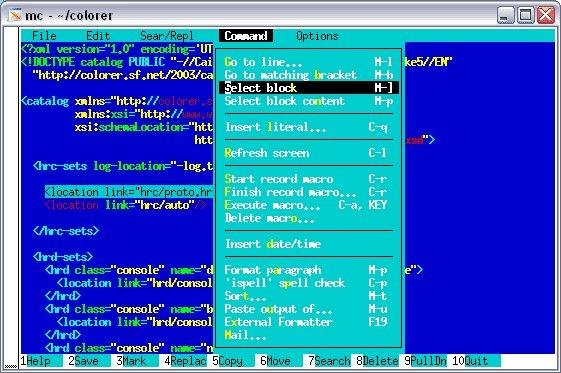Image resolution: width=561 pixels, height=373 pixels.
Task: Click the hrd class="console" name="n line
Action: [129, 348]
